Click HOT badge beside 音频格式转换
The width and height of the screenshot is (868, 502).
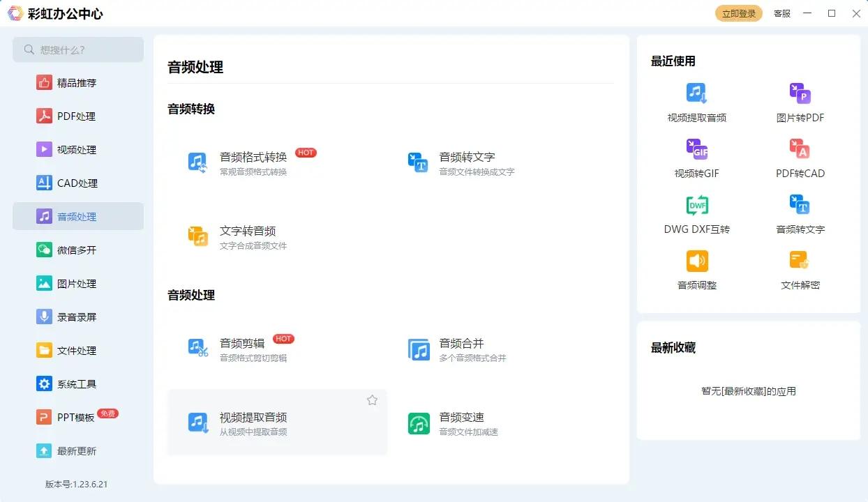pyautogui.click(x=306, y=153)
